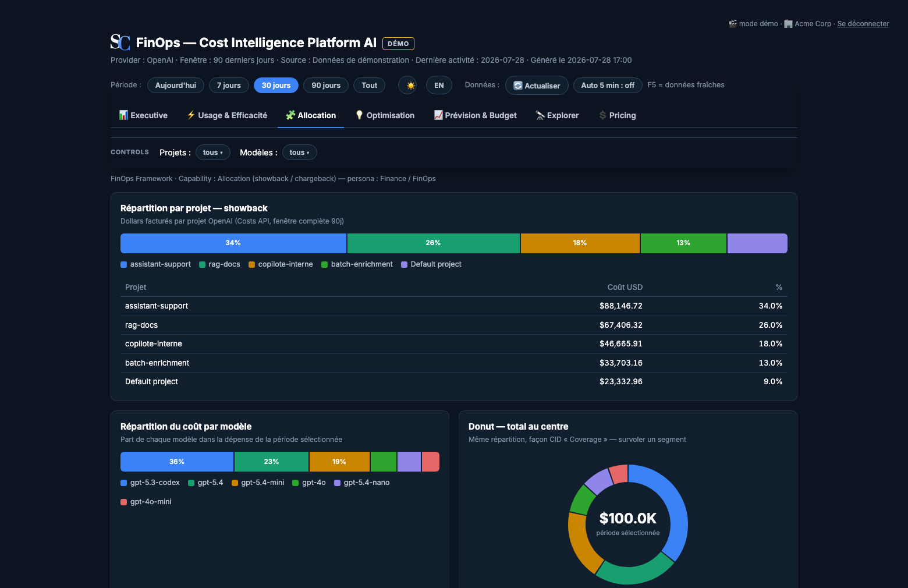
Task: Click the gpt-5.4-mini legend item
Action: pos(258,483)
